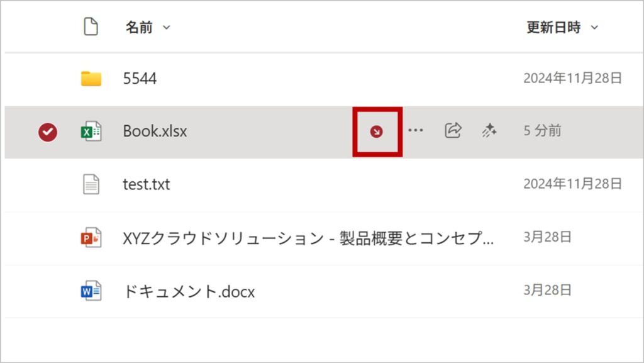Expand the 名前 column sort dropdown
The image size is (644, 363).
[x=167, y=28]
